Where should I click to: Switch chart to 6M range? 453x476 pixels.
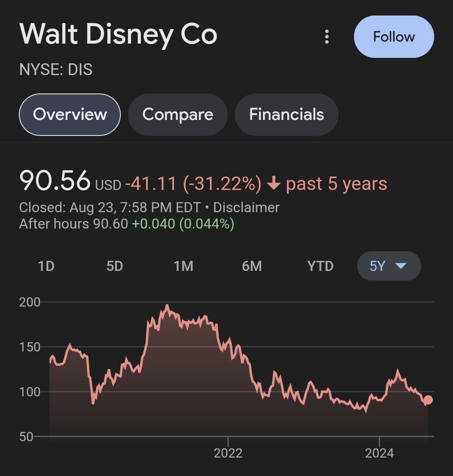[x=252, y=266]
